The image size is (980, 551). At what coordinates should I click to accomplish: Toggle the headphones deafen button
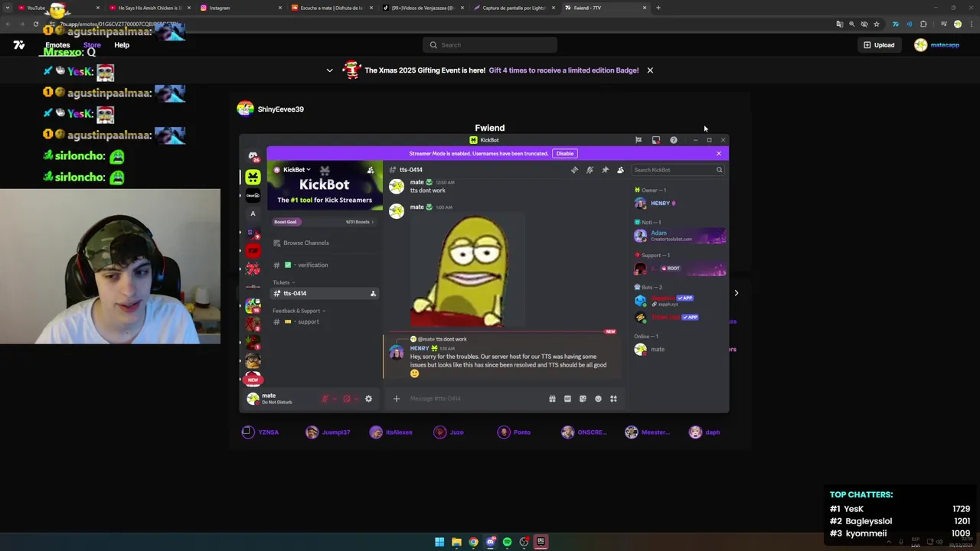point(347,399)
